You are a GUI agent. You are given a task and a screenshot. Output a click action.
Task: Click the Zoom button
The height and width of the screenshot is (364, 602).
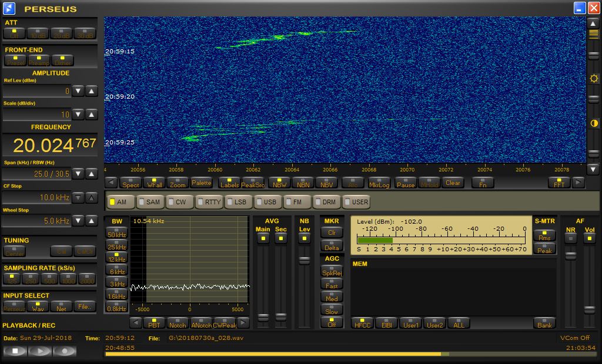(178, 183)
